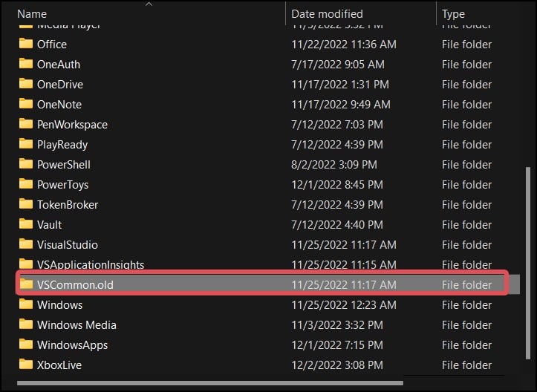Select the folder name VSCommon.old

[75, 285]
